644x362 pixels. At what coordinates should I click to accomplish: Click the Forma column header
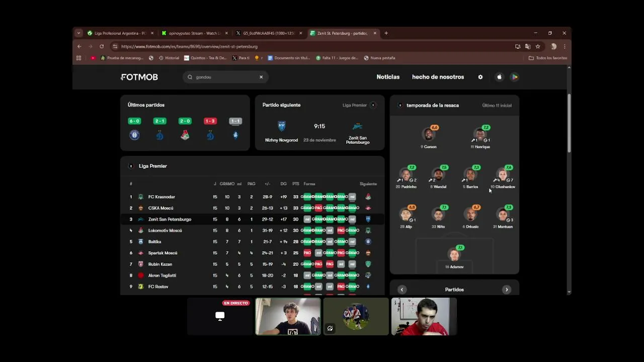309,184
